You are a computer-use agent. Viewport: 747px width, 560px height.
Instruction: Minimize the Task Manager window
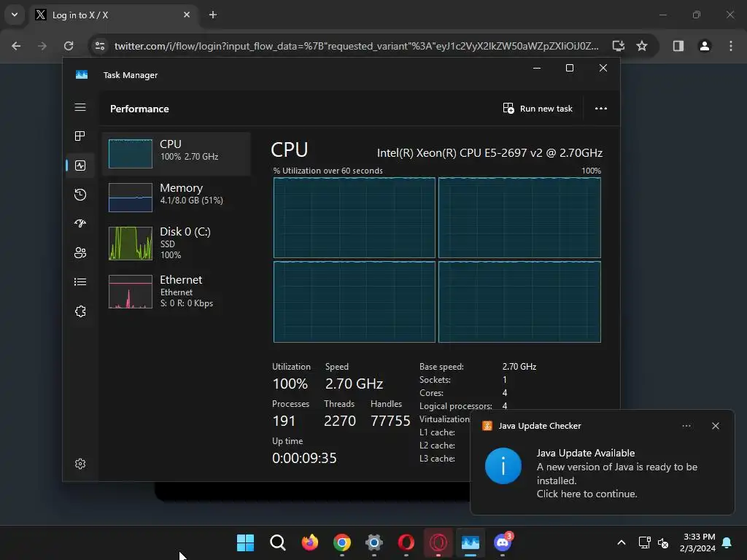click(x=537, y=68)
